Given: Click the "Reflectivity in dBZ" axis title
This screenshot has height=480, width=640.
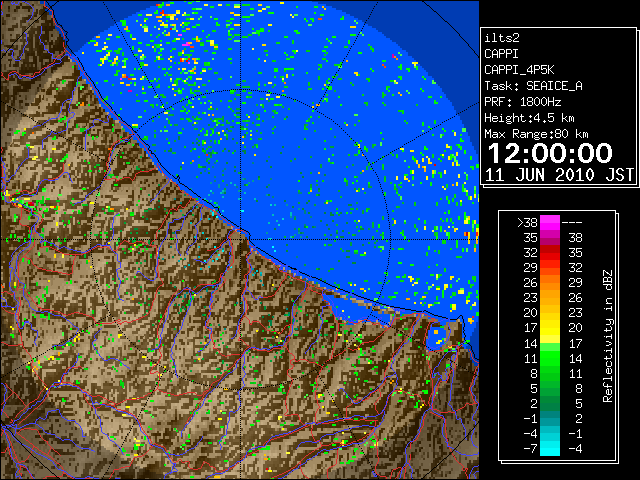Looking at the screenshot, I should (x=607, y=336).
